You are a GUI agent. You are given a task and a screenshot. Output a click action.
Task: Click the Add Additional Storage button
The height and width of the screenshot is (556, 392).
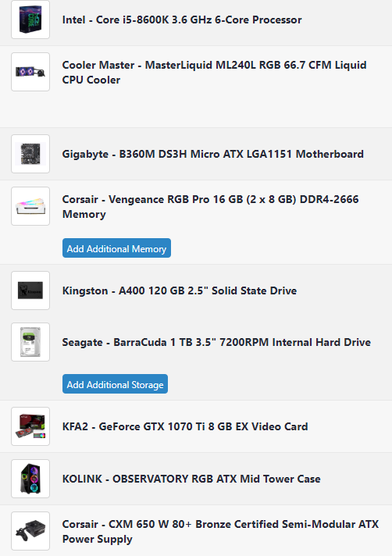(x=116, y=384)
